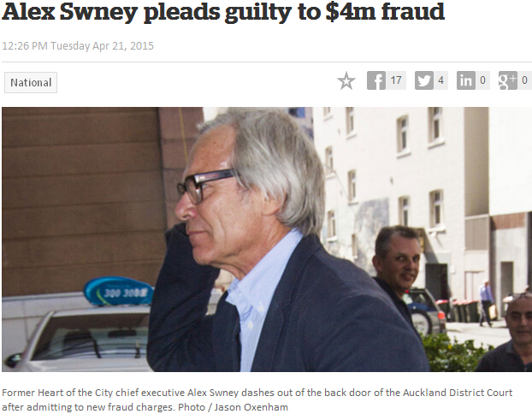The image size is (532, 414).
Task: Click the Alex Swney headline
Action: click(223, 12)
